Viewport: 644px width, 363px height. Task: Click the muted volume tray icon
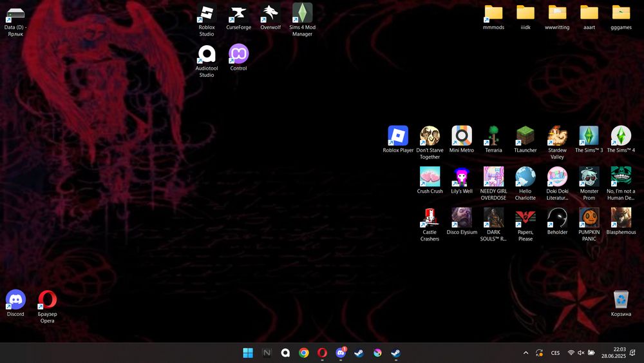pyautogui.click(x=581, y=353)
